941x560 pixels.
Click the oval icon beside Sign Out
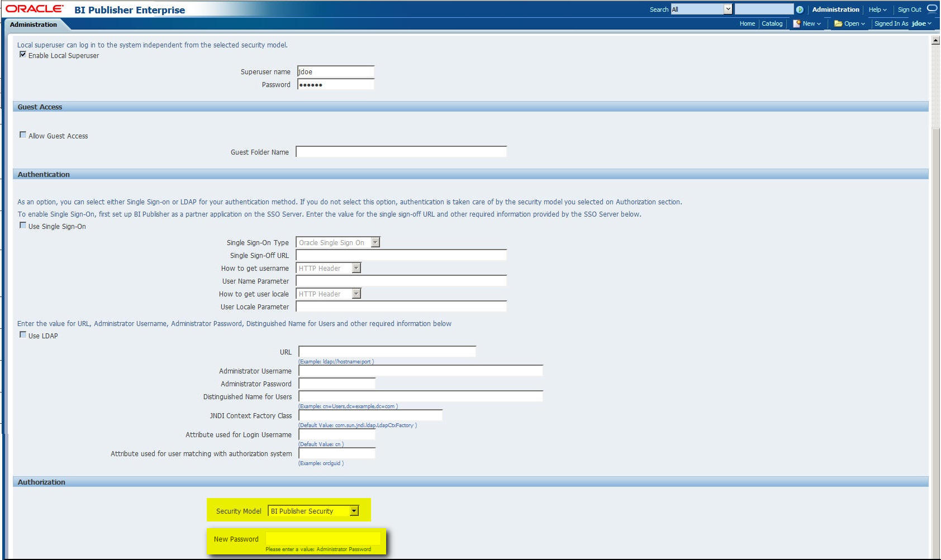(932, 9)
